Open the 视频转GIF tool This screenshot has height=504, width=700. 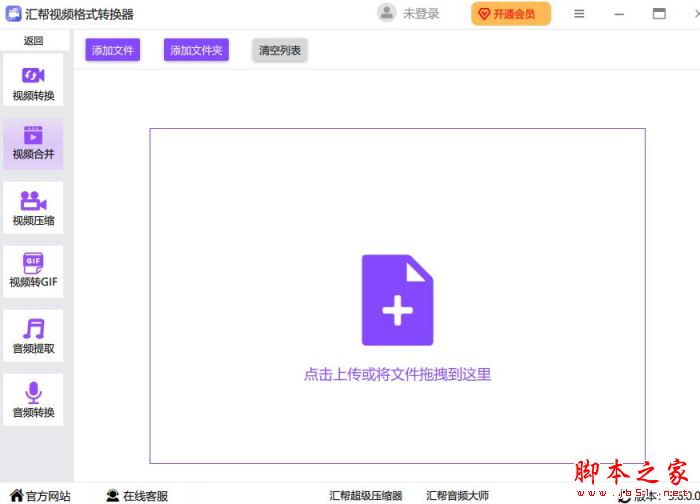point(33,271)
